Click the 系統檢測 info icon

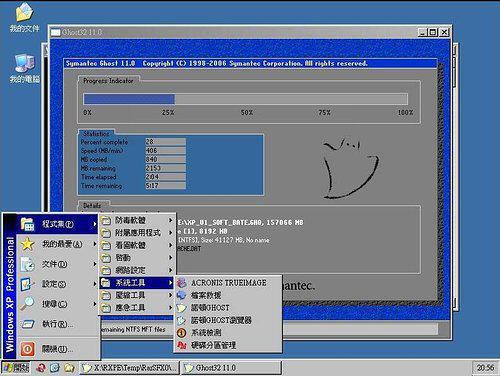(182, 333)
